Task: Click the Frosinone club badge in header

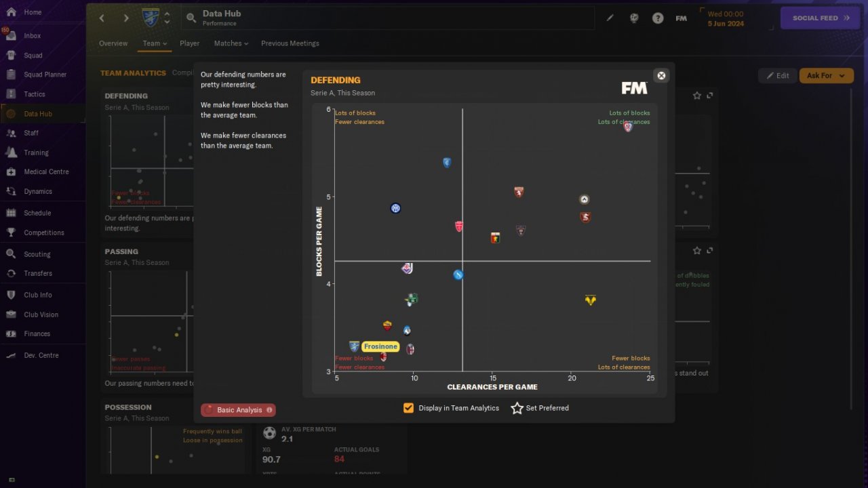Action: pyautogui.click(x=151, y=18)
